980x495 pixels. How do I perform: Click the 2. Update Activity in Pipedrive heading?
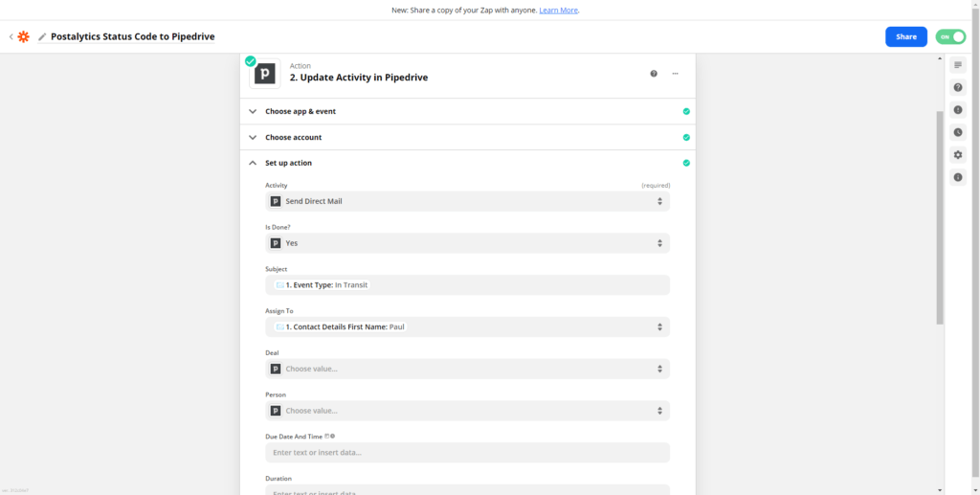pos(359,78)
